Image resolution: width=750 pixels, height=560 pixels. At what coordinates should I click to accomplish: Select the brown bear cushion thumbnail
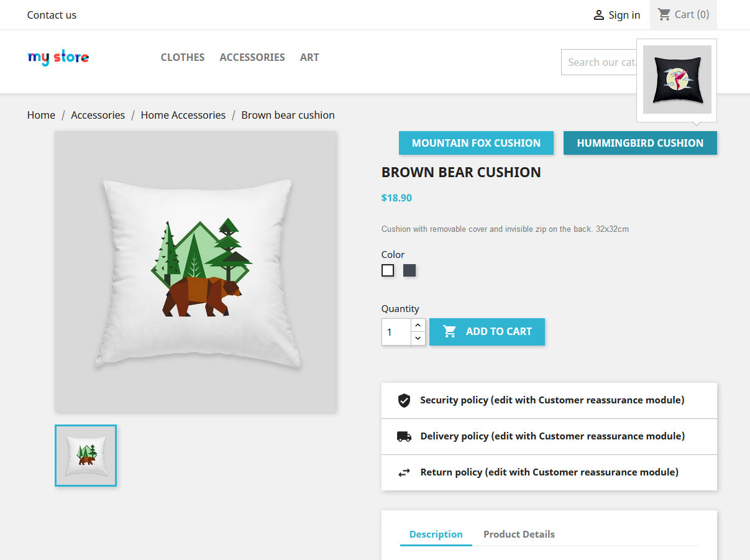tap(86, 456)
